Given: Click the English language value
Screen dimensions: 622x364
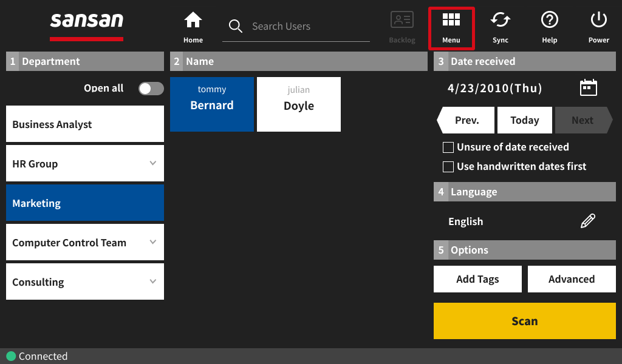Looking at the screenshot, I should [x=466, y=221].
